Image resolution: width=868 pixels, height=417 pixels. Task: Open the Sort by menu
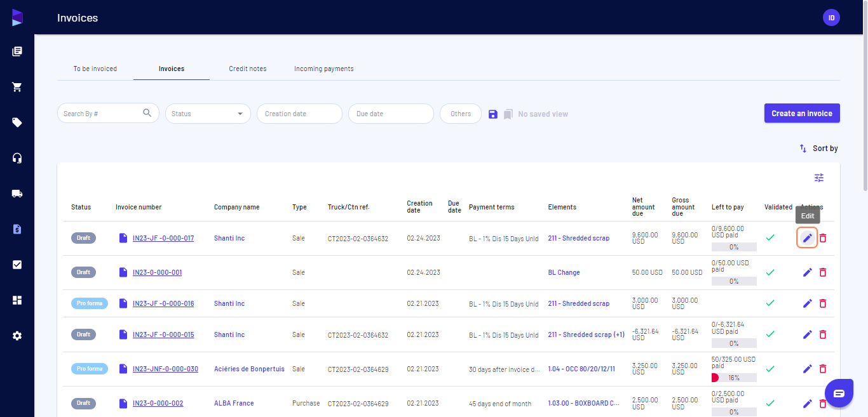tap(818, 149)
